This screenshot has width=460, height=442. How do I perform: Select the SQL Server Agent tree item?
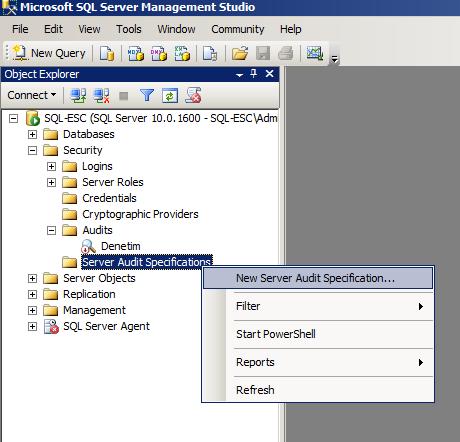tap(106, 326)
